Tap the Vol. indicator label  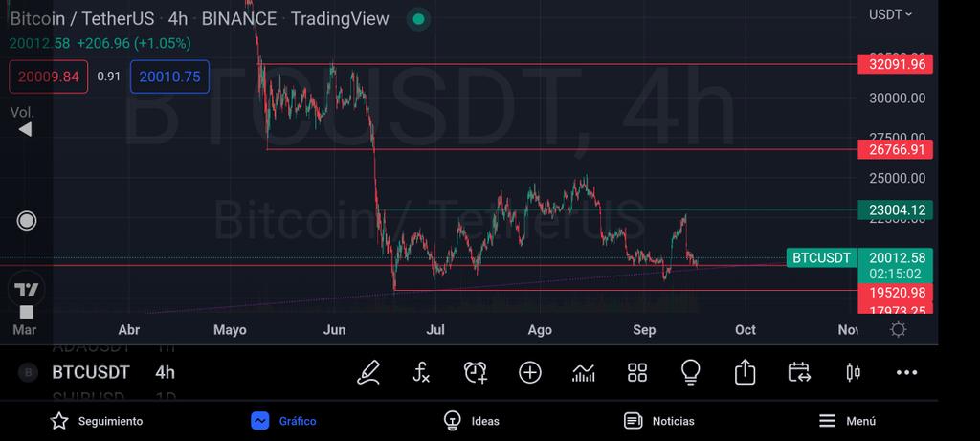click(22, 113)
